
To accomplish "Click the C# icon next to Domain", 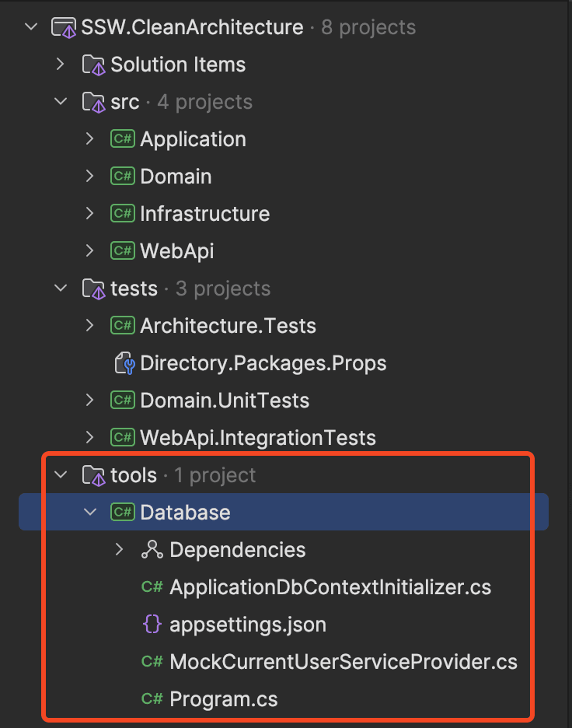I will [x=121, y=176].
